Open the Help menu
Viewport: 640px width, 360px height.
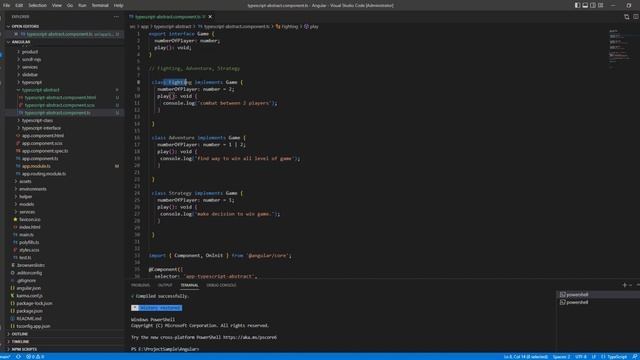pos(118,5)
